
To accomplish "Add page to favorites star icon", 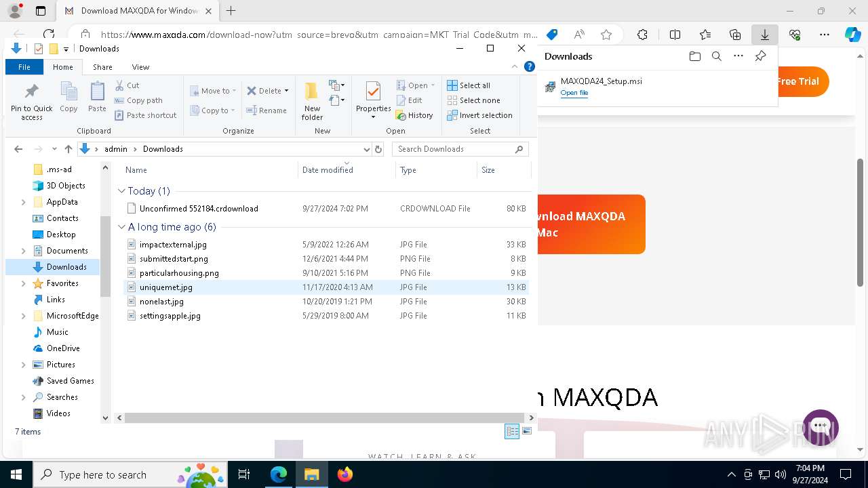I will (606, 35).
